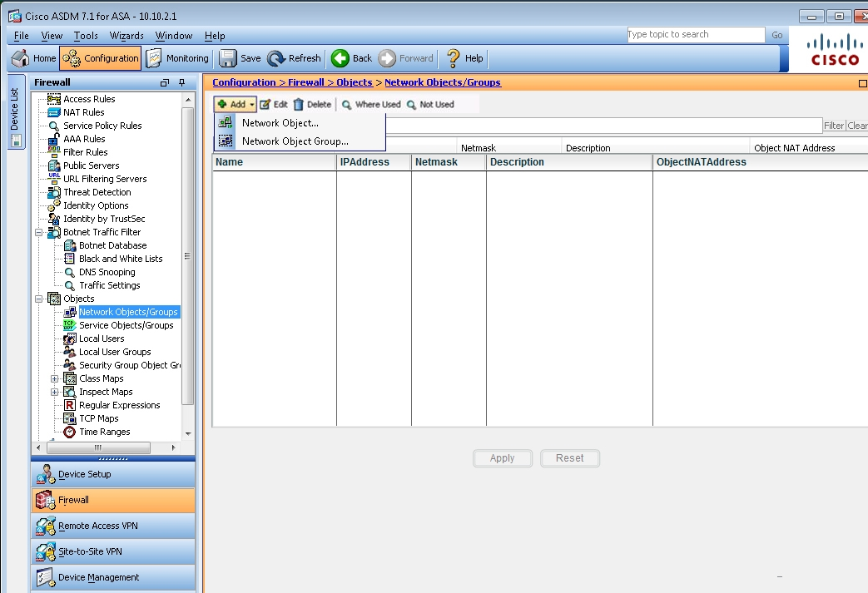Click the Public Servers icon

(x=54, y=166)
